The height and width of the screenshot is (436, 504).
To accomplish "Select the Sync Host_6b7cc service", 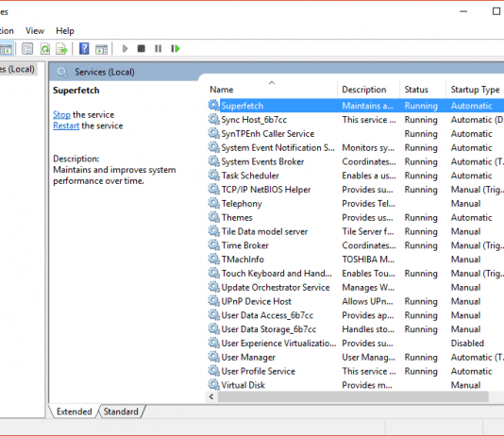I will (x=355, y=120).
